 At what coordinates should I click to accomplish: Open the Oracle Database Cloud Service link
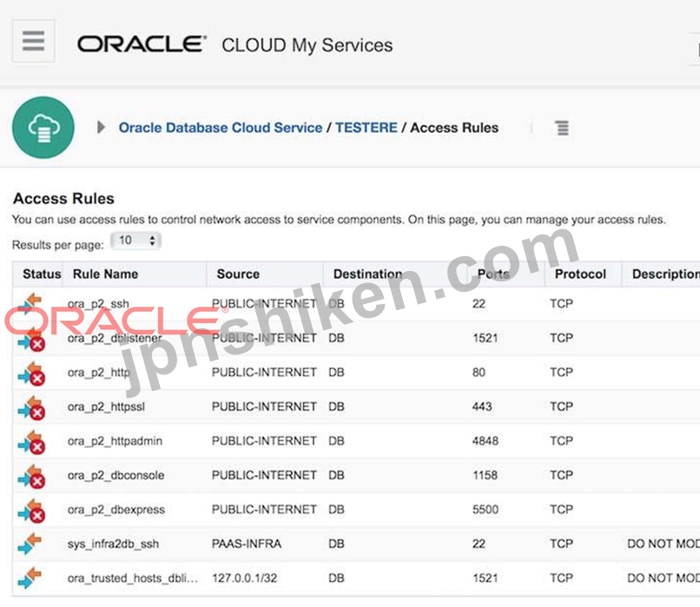pos(221,128)
